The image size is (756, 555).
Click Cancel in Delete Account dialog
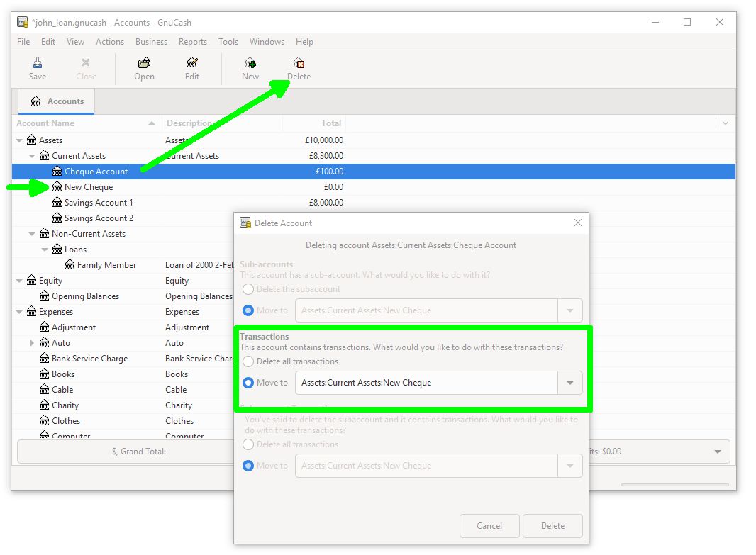pos(489,526)
